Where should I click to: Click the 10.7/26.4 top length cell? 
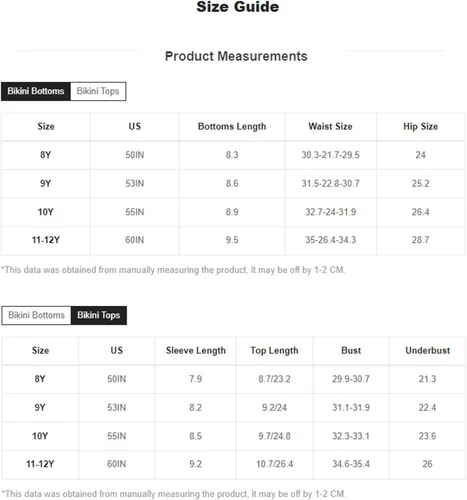274,464
